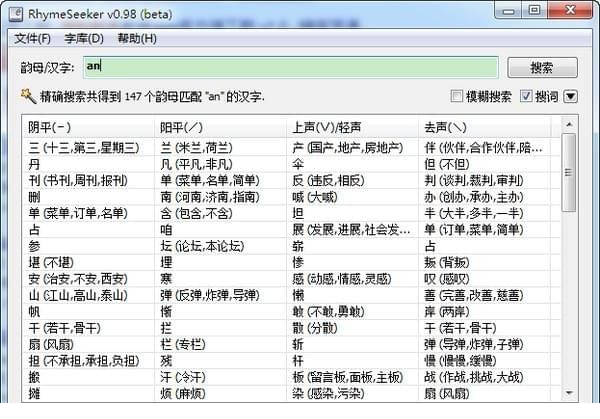Select the entry 战 (作战,挑战,大战)

point(474,377)
